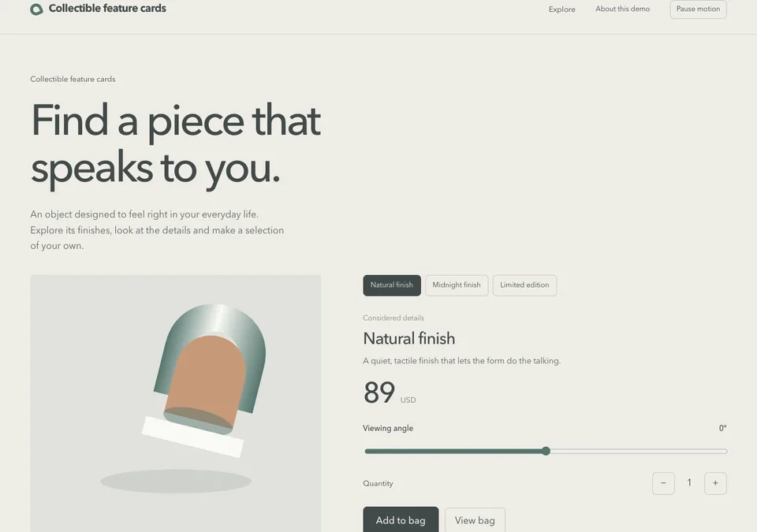Viewport: 757px width, 532px height.
Task: Open View bag button
Action: point(475,520)
